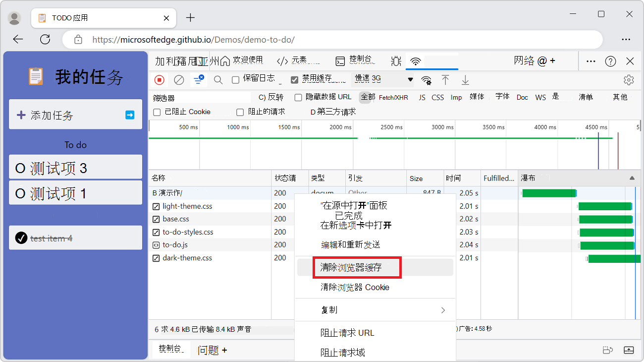The width and height of the screenshot is (644, 362).
Task: Search within network requests
Action: (x=218, y=79)
